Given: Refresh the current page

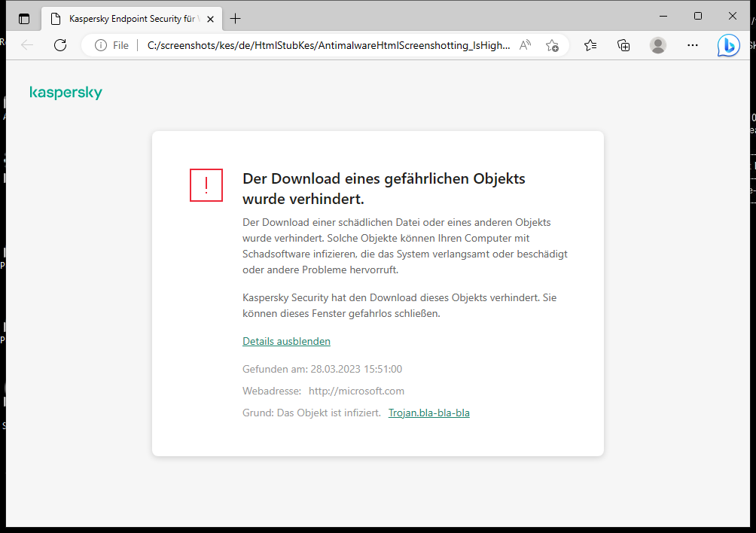Looking at the screenshot, I should click(60, 45).
